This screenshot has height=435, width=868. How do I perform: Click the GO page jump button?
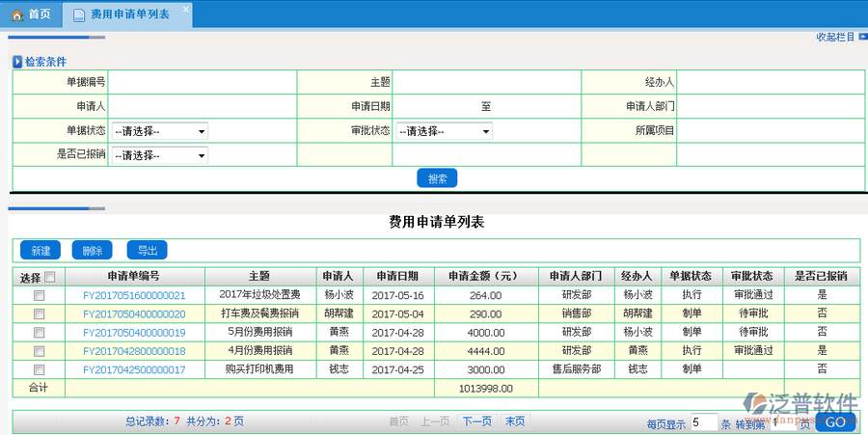[x=835, y=422]
